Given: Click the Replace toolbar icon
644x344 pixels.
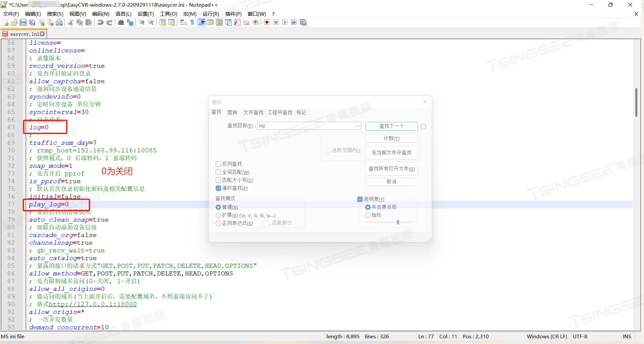Looking at the screenshot, I should click(130, 22).
